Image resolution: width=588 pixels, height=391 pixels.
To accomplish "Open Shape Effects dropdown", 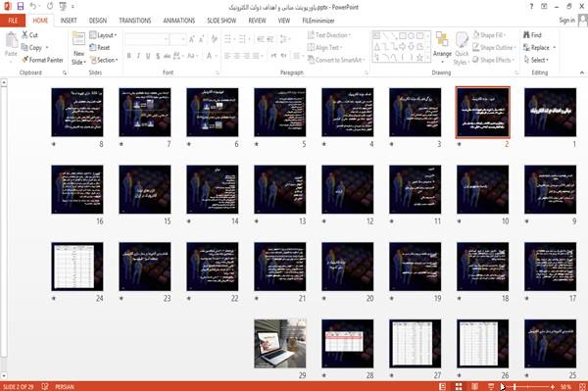I will [494, 60].
